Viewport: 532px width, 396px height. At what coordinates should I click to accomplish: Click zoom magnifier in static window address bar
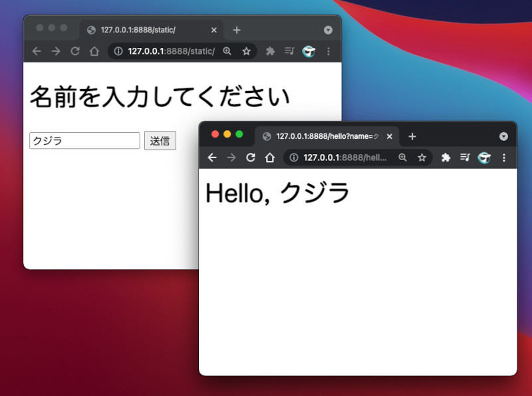(x=227, y=51)
